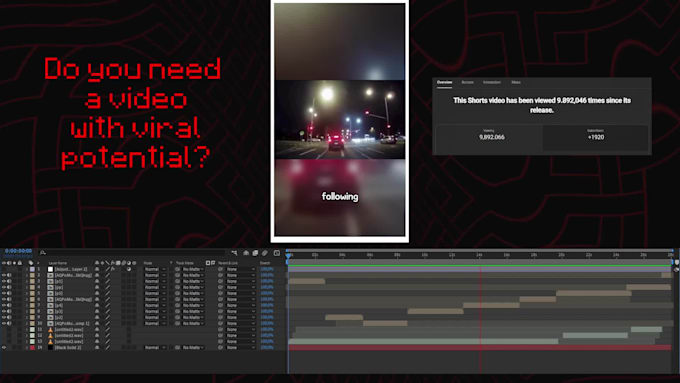Click the Stretch column header

[265, 263]
